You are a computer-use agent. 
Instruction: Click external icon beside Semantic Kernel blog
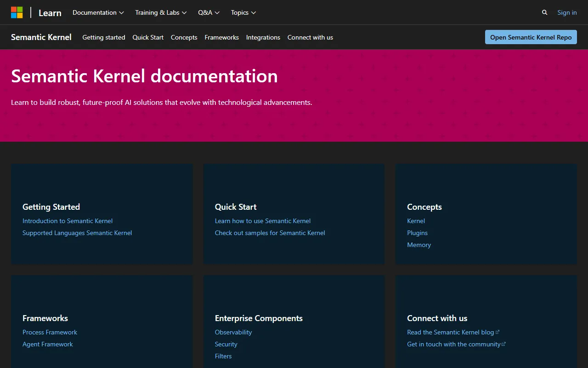(x=498, y=332)
